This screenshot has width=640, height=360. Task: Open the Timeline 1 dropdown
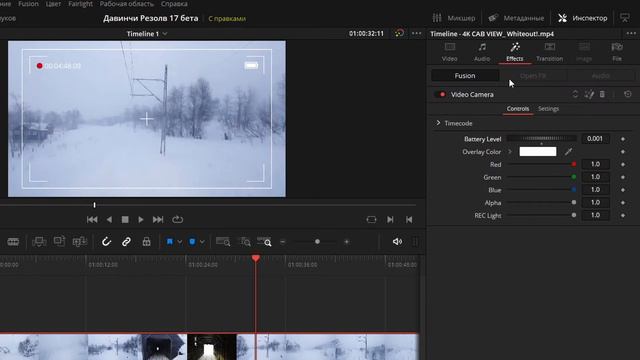(x=147, y=34)
